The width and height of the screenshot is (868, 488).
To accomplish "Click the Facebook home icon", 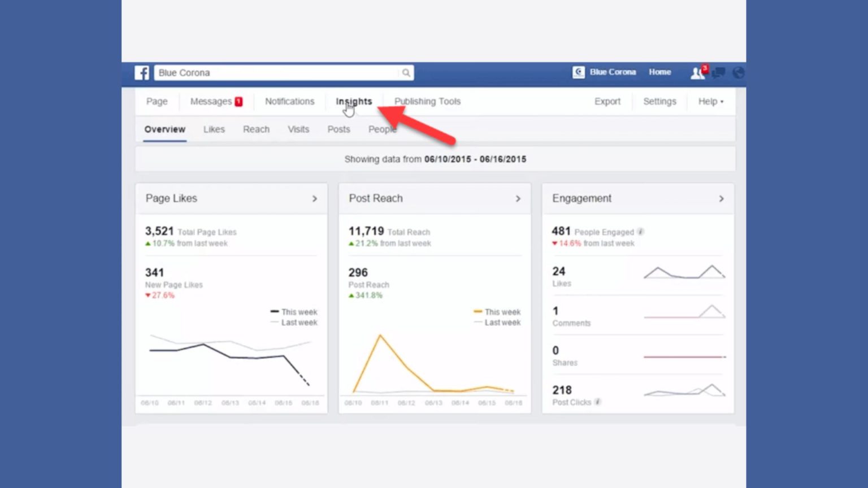I will point(141,73).
